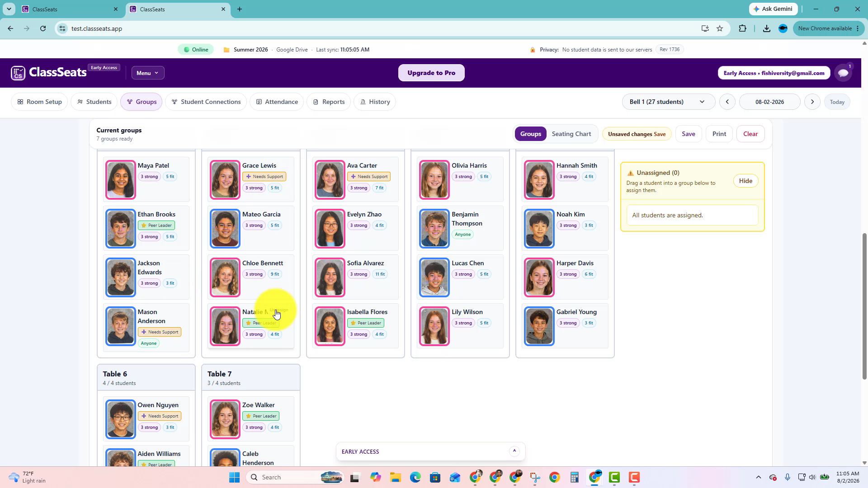The image size is (868, 488).
Task: Open the Reports tab
Action: (x=329, y=102)
